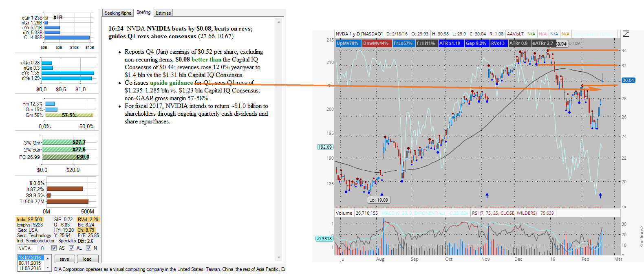This screenshot has height=277, width=644.
Task: Click the eATRr 2.7 label
Action: (x=543, y=43)
